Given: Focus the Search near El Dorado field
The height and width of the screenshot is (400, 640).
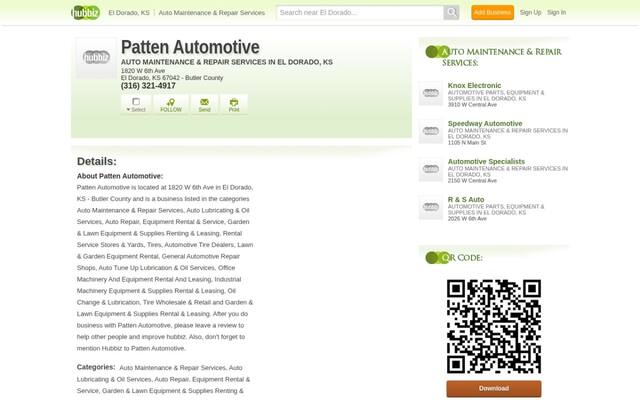Looking at the screenshot, I should coord(360,13).
